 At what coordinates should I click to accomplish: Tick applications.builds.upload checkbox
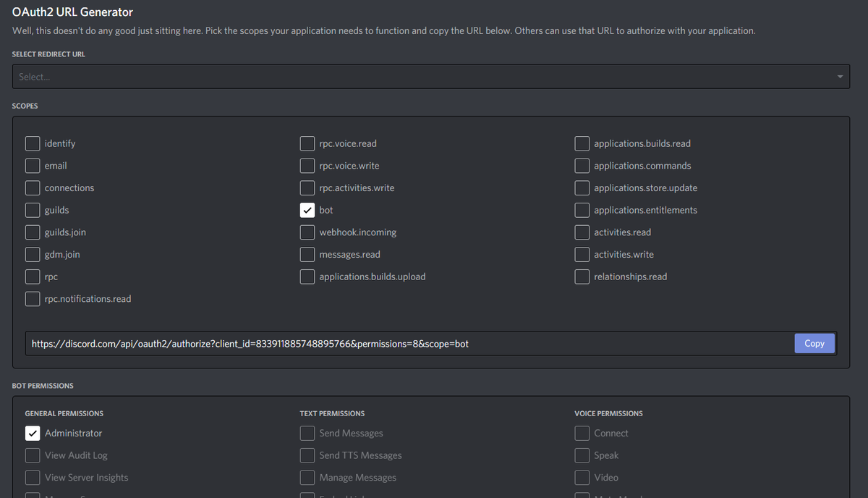tap(307, 277)
